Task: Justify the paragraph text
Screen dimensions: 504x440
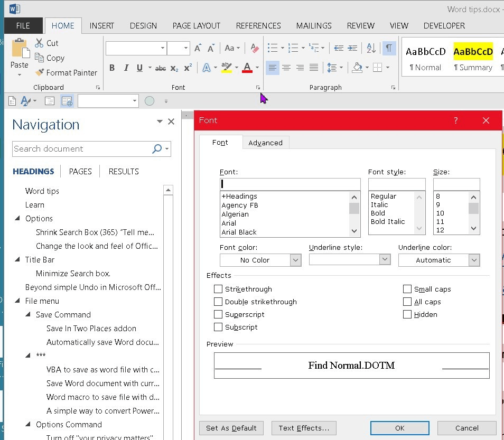Action: click(314, 68)
